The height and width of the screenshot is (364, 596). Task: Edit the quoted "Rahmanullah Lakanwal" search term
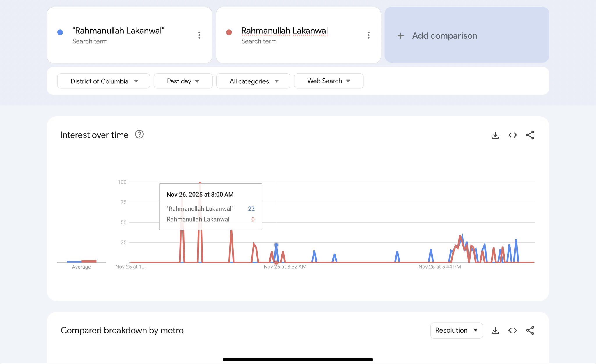coord(118,31)
